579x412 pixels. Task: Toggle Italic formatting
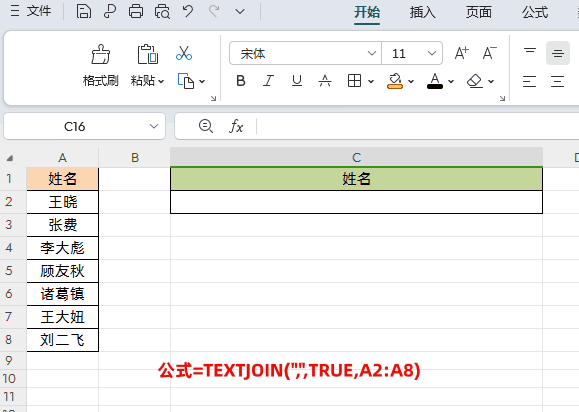tap(268, 80)
